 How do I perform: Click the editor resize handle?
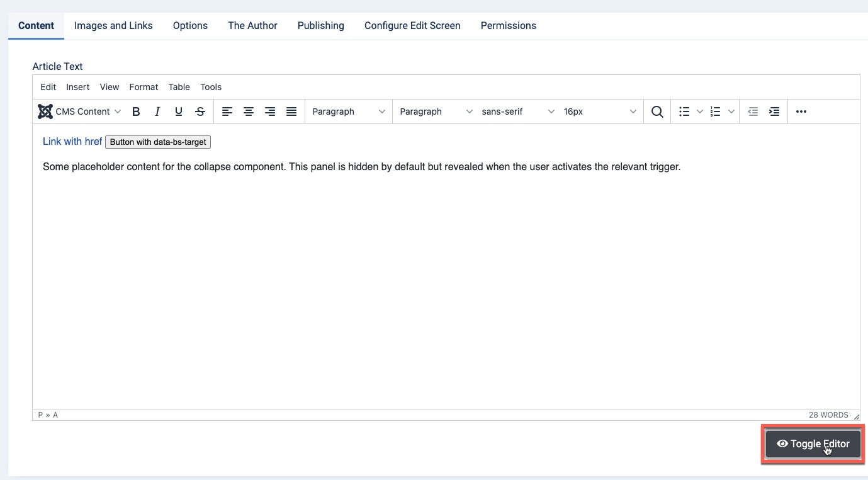[856, 416]
